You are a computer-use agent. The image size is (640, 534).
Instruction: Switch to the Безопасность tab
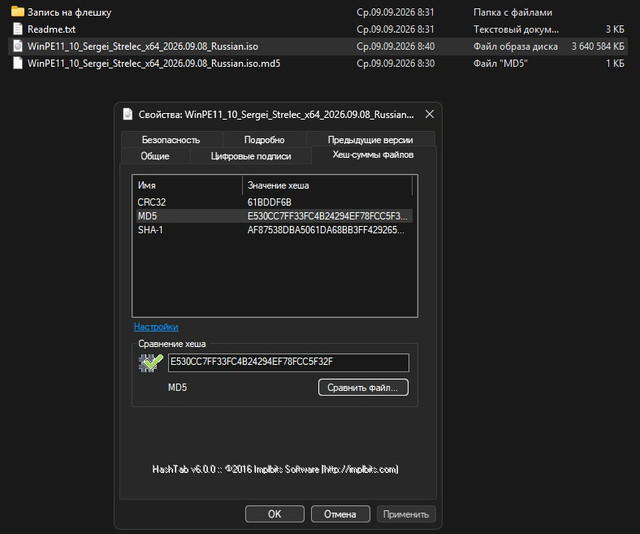click(171, 140)
